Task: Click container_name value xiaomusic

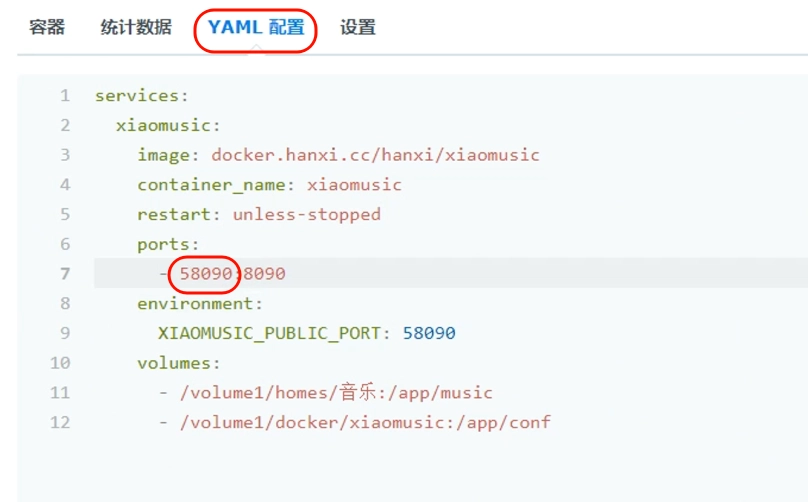Action: point(354,185)
